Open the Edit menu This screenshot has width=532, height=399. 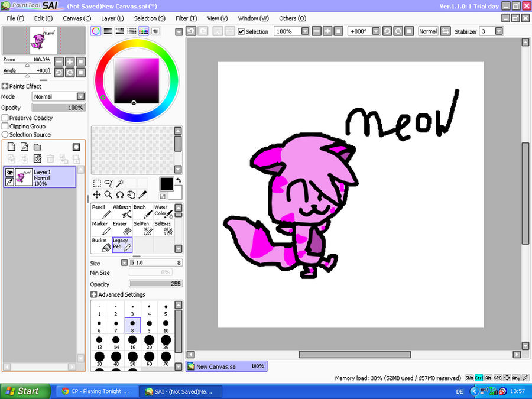43,18
